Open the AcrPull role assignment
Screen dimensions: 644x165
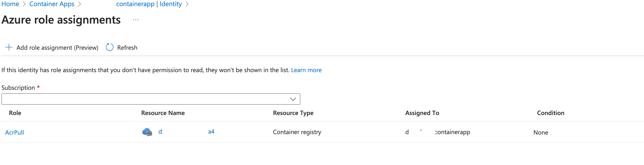coord(14,132)
